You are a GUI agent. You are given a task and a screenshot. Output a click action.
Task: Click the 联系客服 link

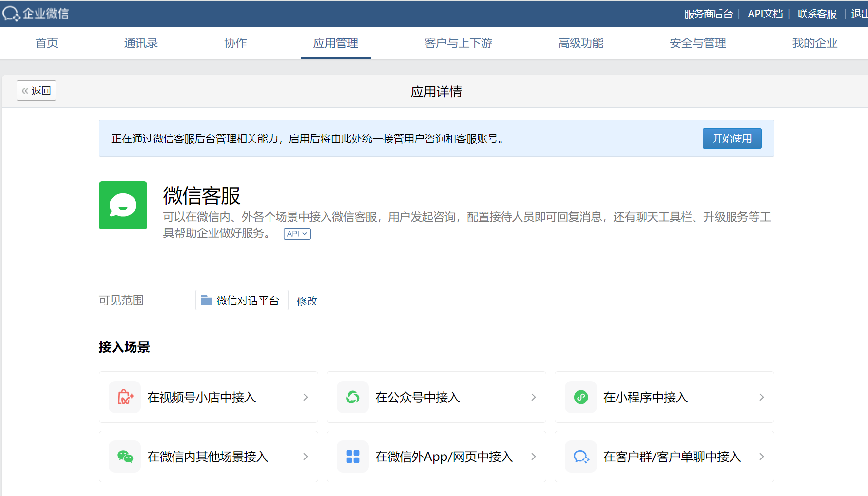pos(817,14)
